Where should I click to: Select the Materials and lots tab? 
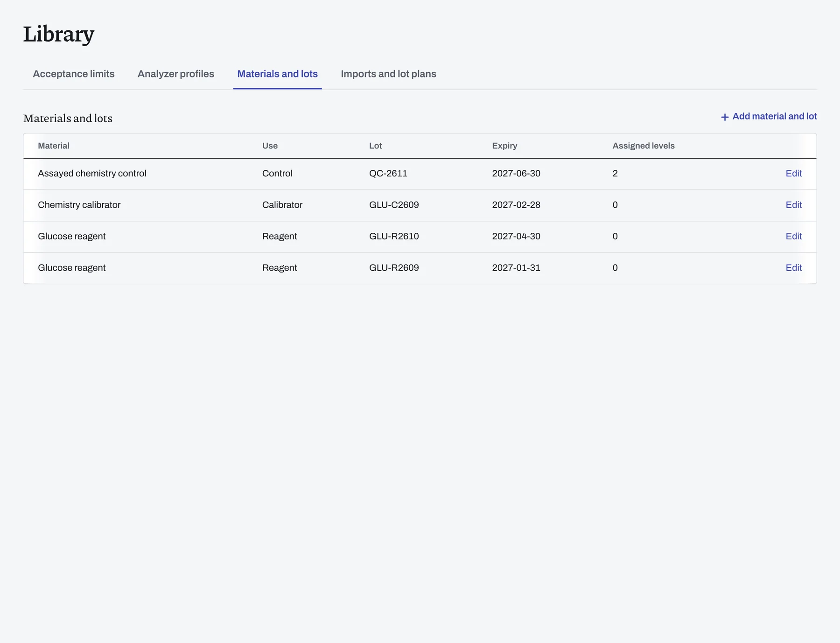[x=277, y=74]
